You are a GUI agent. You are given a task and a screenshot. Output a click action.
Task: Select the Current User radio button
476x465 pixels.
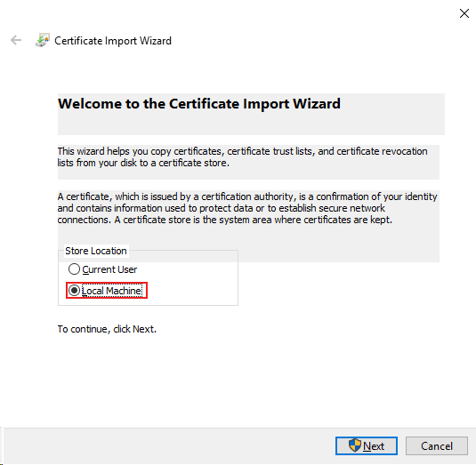tap(102, 269)
